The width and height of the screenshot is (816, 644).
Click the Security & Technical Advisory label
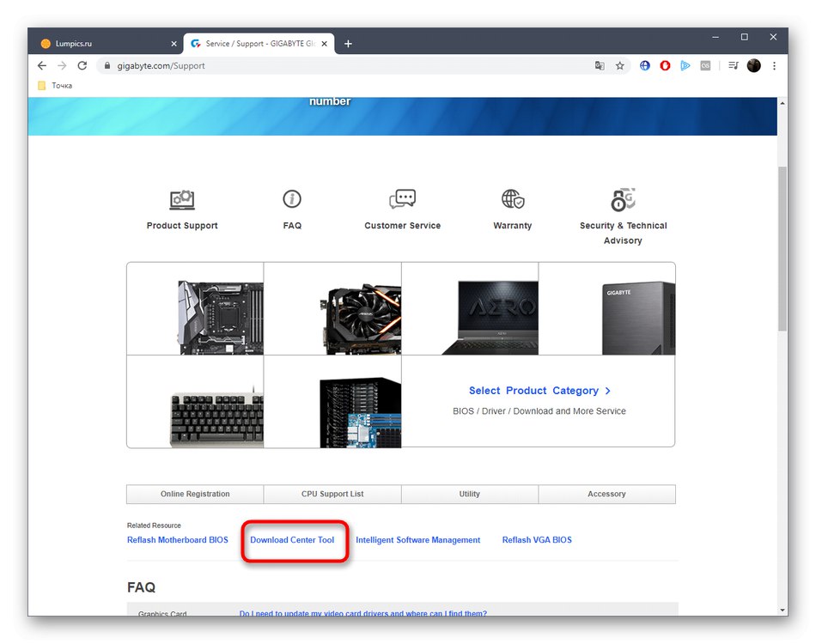point(623,233)
